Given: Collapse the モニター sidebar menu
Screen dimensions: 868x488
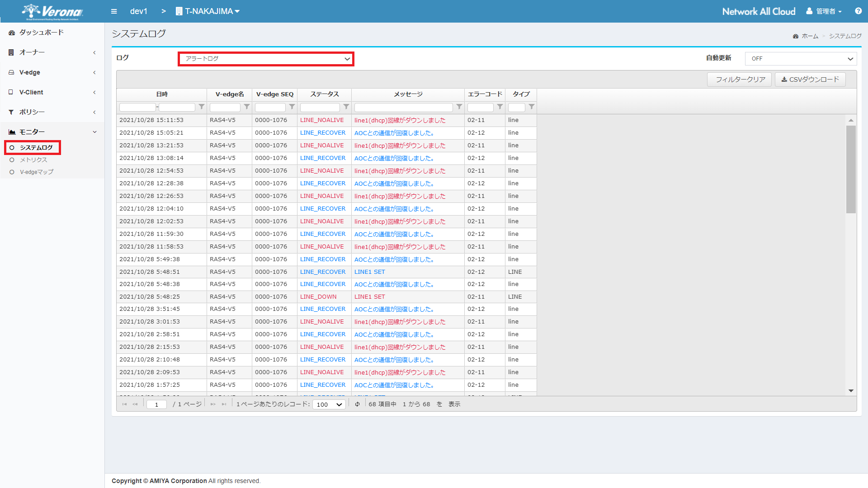Looking at the screenshot, I should point(52,132).
